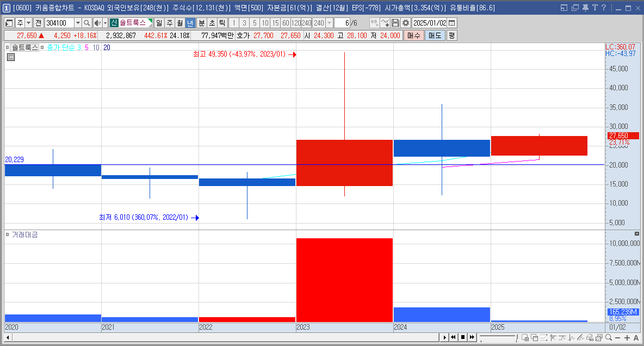
Task: Click the scroll-left arrow of chart scrollbar
Action: pyautogui.click(x=8, y=338)
